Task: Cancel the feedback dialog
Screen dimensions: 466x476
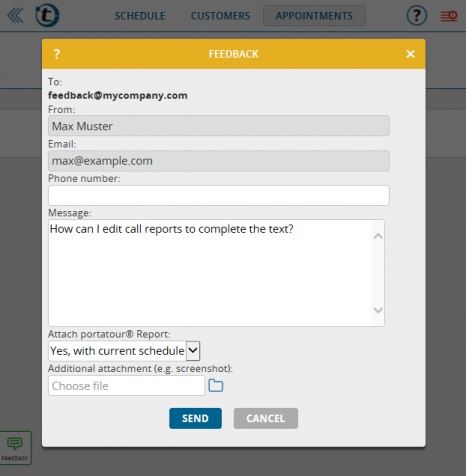Action: click(266, 418)
